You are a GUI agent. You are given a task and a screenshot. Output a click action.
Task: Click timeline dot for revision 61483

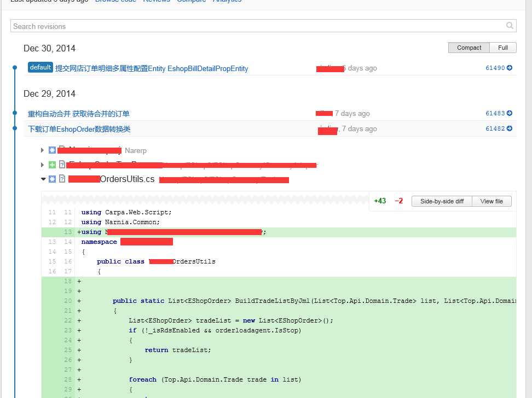pyautogui.click(x=15, y=113)
